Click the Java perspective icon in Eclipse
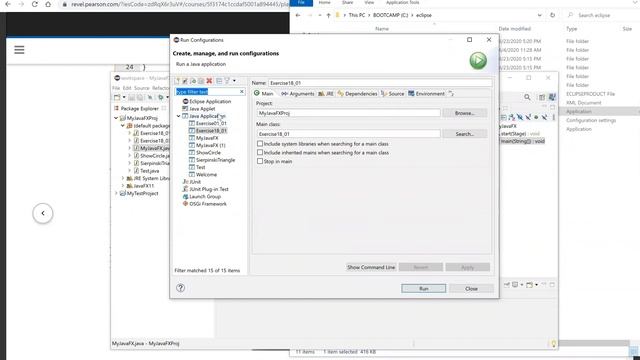640x360 pixels. (x=552, y=97)
